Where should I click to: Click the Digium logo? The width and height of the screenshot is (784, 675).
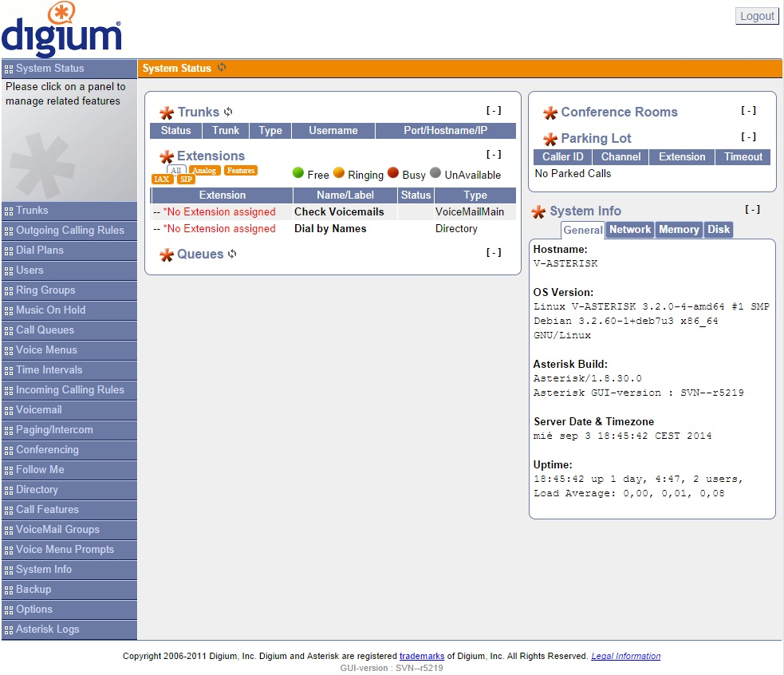61,29
